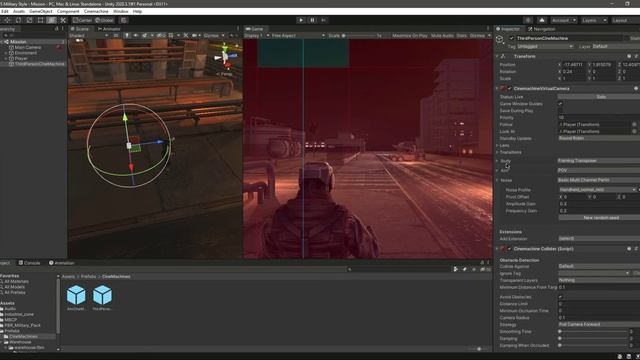Toggle scene audio icon in Scene toolbar
The width and height of the screenshot is (640, 360).
136,36
